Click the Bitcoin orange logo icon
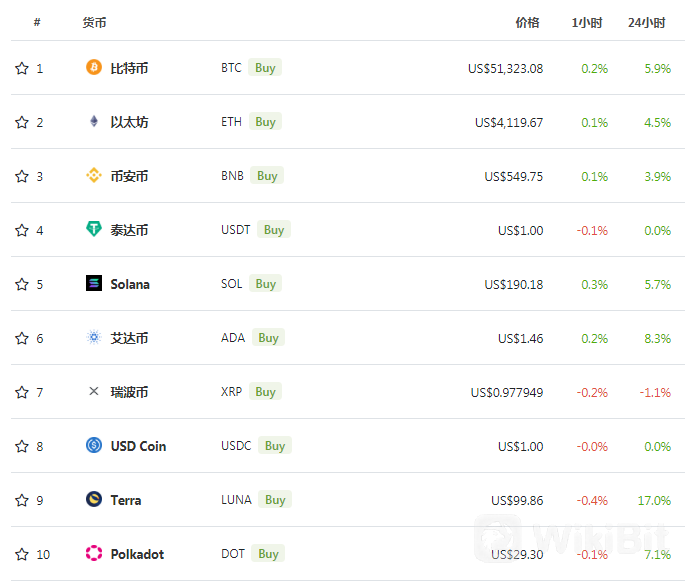Viewport: 685px width, 581px height. click(93, 67)
